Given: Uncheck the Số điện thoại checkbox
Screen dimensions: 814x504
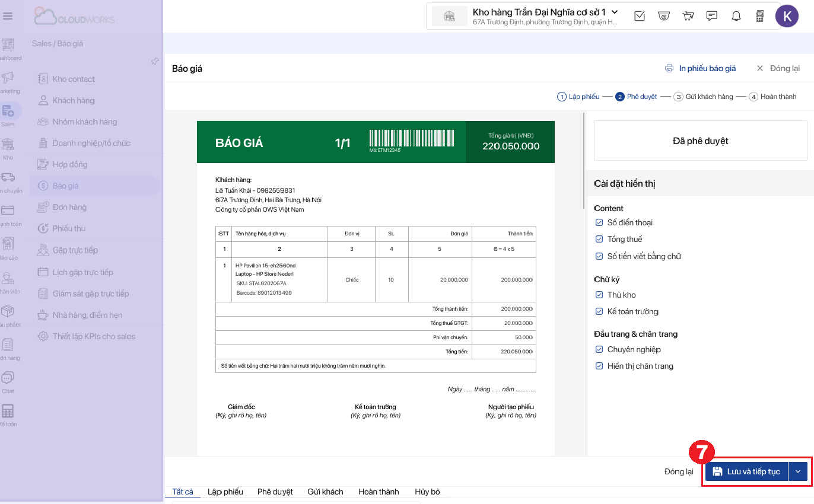Looking at the screenshot, I should click(599, 222).
